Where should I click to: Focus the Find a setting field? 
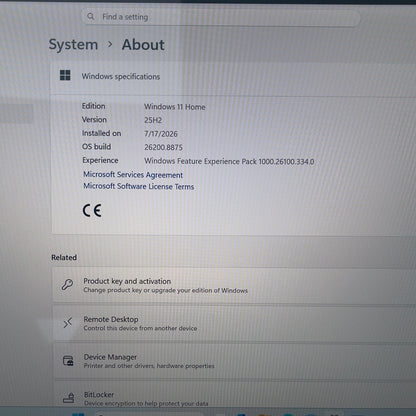(x=221, y=17)
